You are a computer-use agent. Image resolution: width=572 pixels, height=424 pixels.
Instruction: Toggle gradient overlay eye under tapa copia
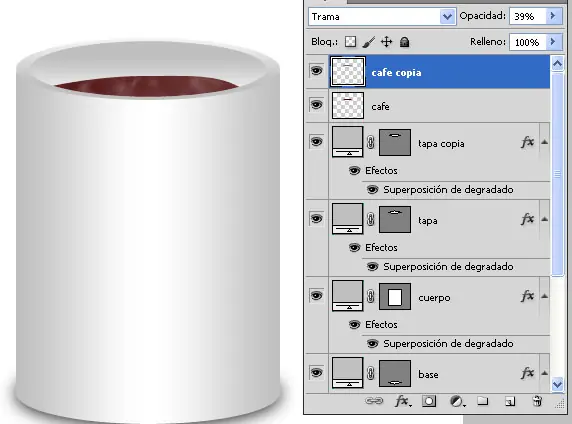372,190
